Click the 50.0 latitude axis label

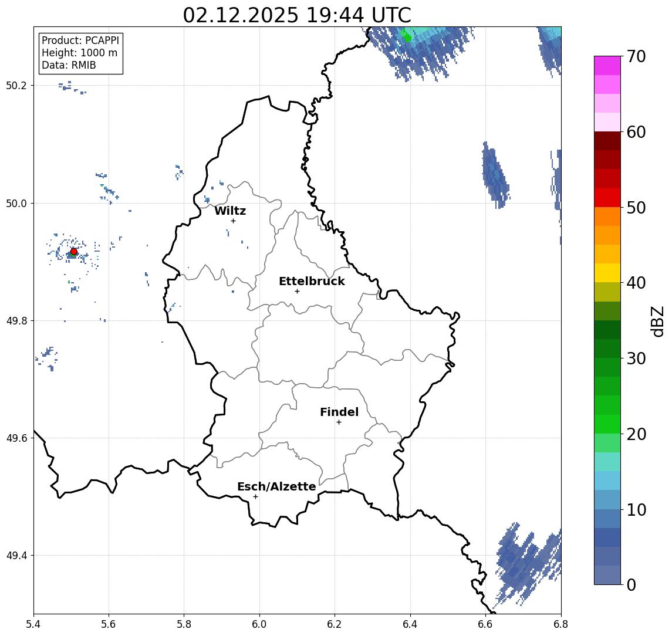(x=16, y=203)
